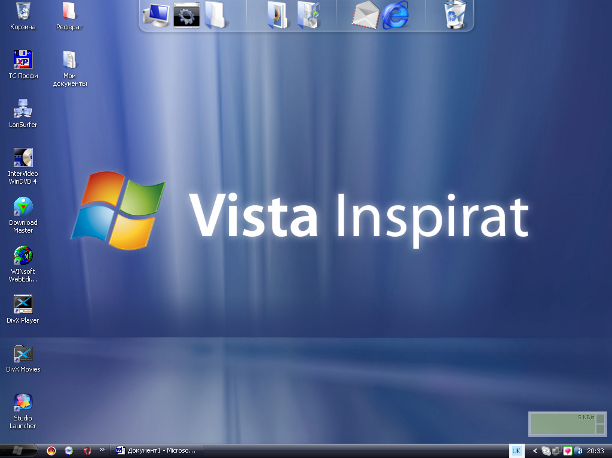Viewport: 612px width, 458px height.
Task: Click the pink heart tray icon
Action: pos(568,451)
